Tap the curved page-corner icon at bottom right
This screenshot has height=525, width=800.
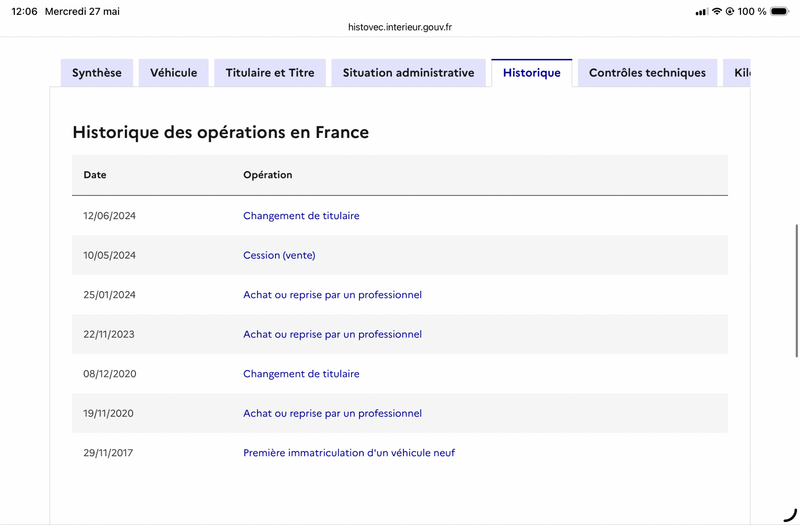tap(790, 515)
